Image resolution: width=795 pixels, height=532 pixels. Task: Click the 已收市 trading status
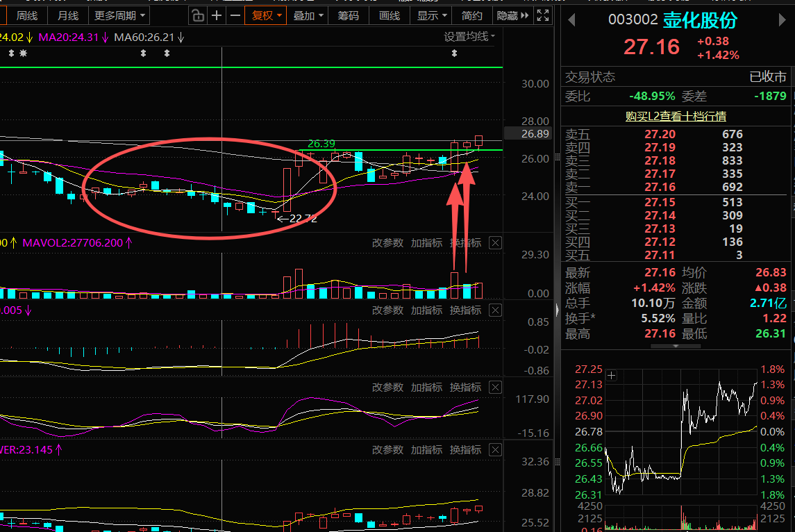(768, 77)
